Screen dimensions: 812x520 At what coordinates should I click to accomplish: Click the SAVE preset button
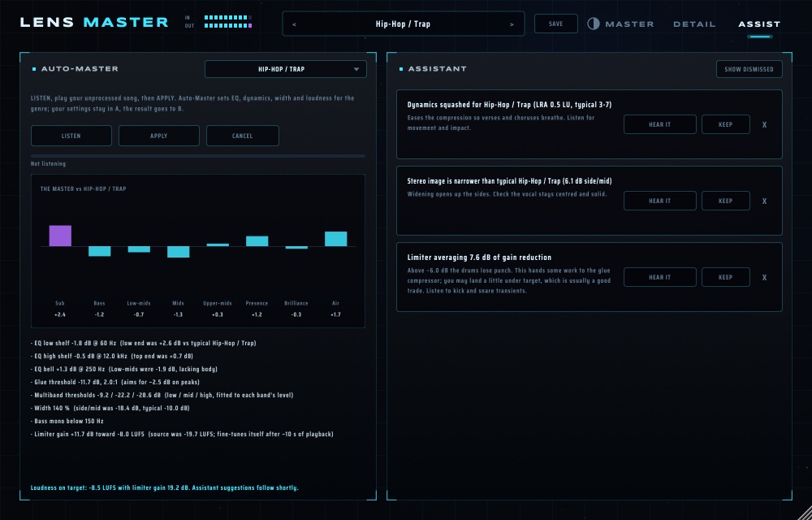tap(555, 24)
